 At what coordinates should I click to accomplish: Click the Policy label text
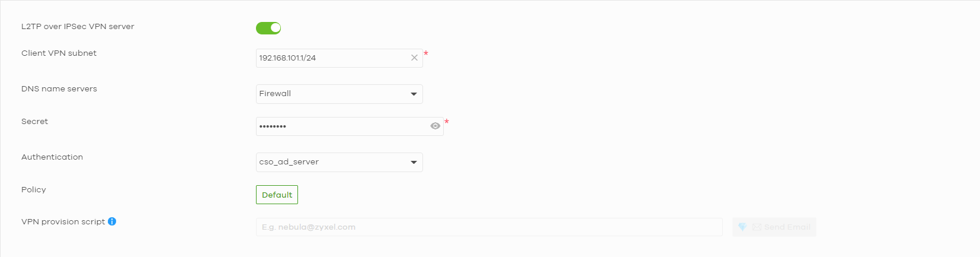coord(34,190)
